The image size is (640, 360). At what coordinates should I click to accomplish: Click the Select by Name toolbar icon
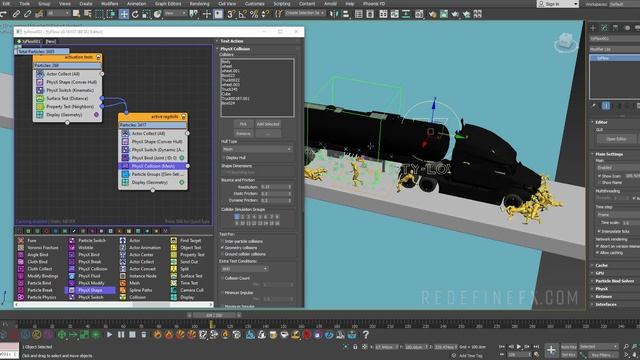pos(87,14)
